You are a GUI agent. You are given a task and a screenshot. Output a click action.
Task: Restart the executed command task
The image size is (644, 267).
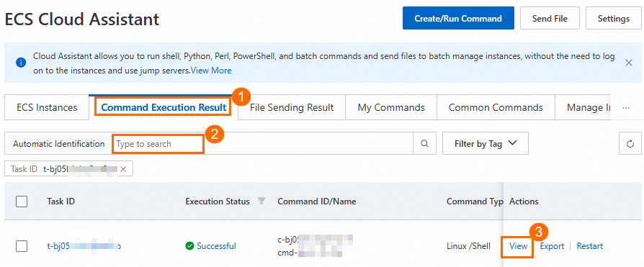[590, 246]
